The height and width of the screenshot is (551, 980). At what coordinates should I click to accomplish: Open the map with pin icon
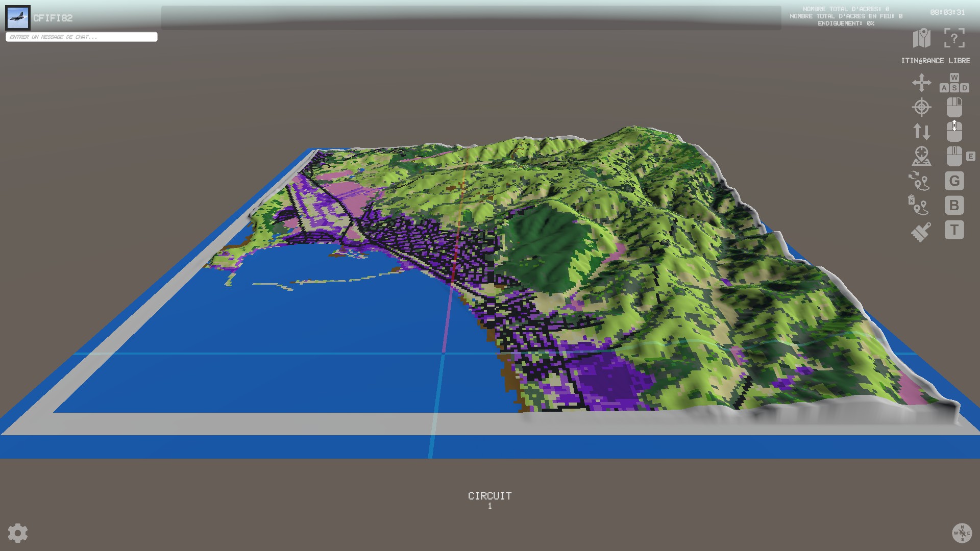click(x=921, y=38)
